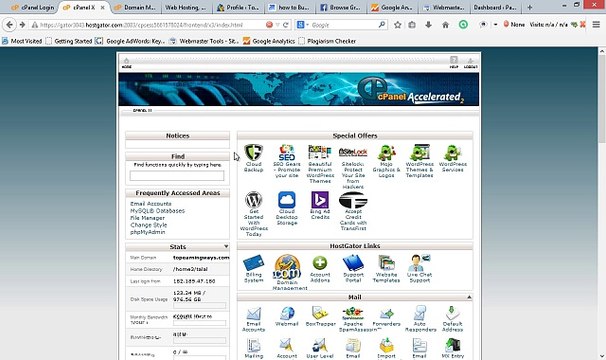Open the MX Entry icon
Screen dimensions: 606x360
click(x=452, y=345)
